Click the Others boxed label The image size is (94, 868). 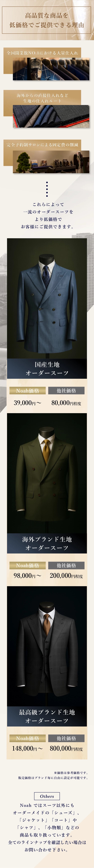click(x=47, y=796)
